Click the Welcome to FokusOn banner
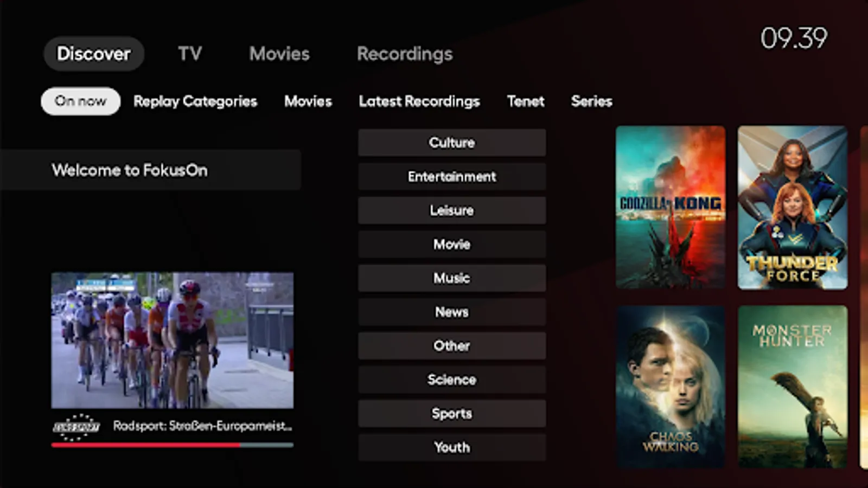Screen dimensions: 868x488 [150, 170]
